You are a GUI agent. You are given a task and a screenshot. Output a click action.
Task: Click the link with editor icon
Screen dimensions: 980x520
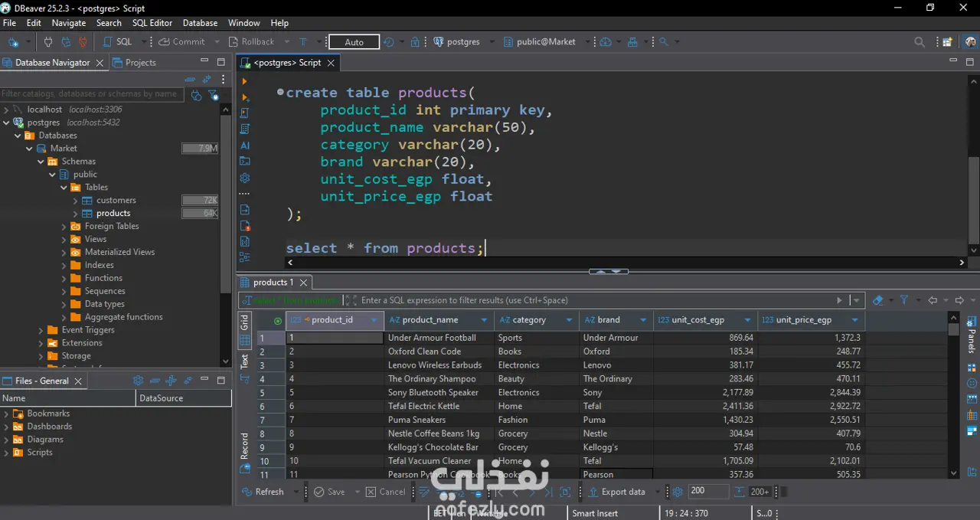click(207, 80)
